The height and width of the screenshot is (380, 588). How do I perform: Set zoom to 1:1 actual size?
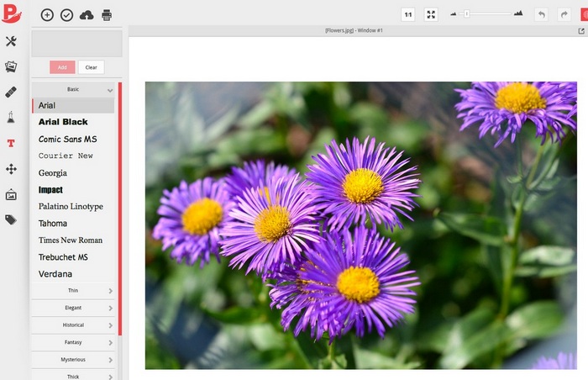(407, 14)
